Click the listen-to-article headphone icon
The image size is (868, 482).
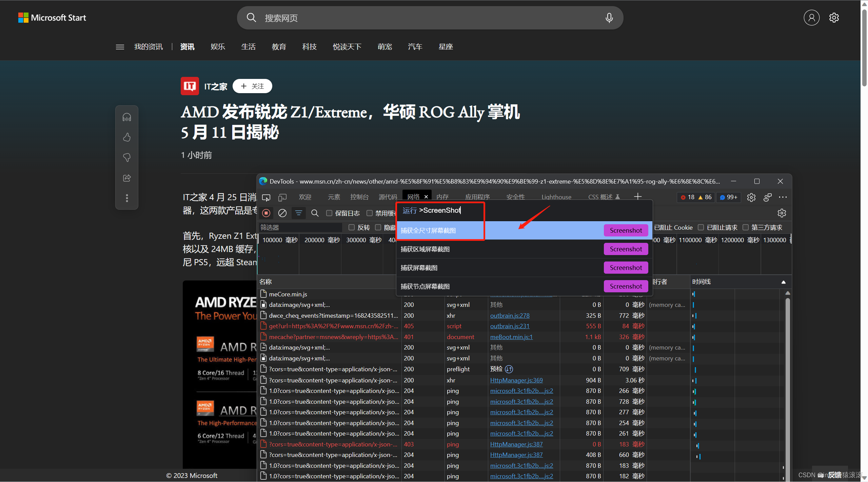127,118
